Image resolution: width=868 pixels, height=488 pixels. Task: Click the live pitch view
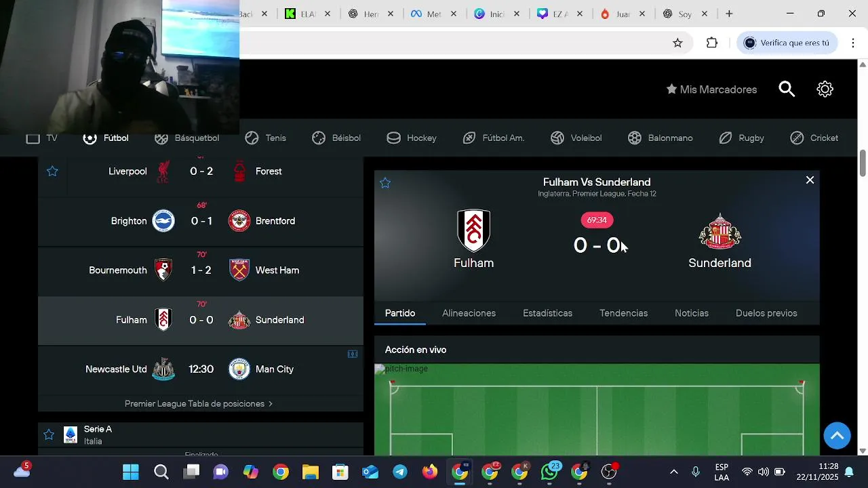click(x=597, y=409)
